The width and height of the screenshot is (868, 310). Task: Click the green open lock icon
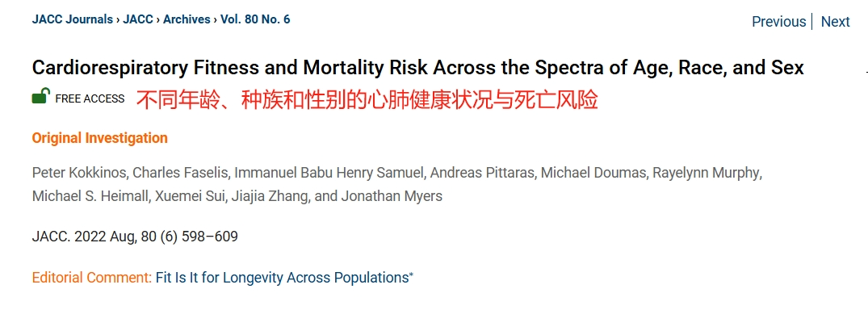pos(41,97)
